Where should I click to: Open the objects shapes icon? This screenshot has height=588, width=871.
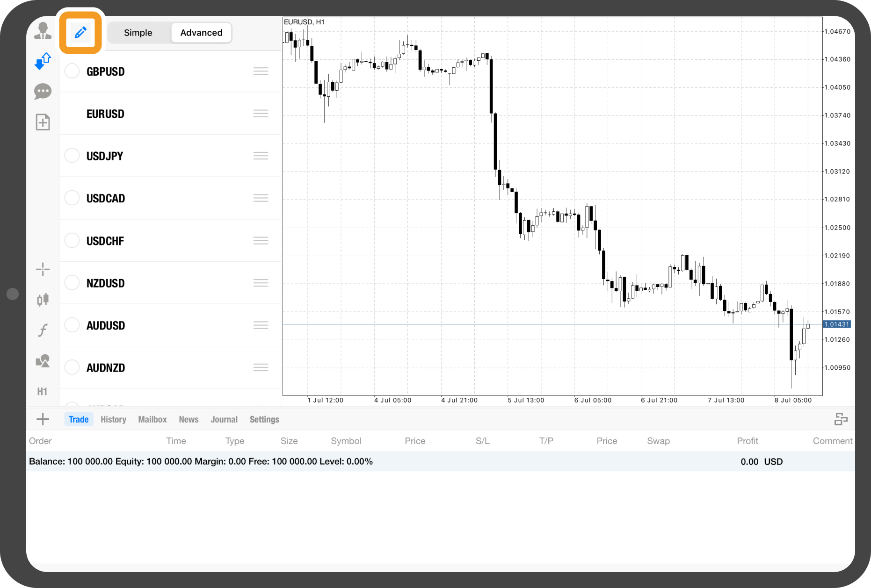[43, 361]
